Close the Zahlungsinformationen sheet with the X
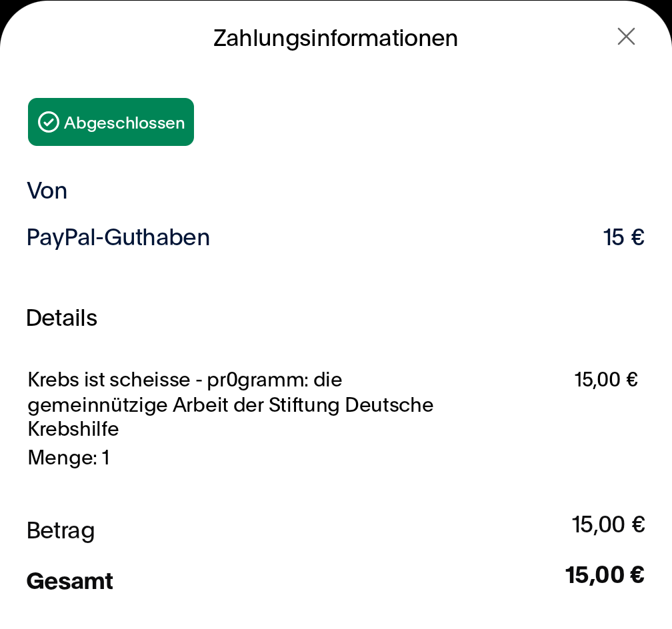 pyautogui.click(x=626, y=37)
